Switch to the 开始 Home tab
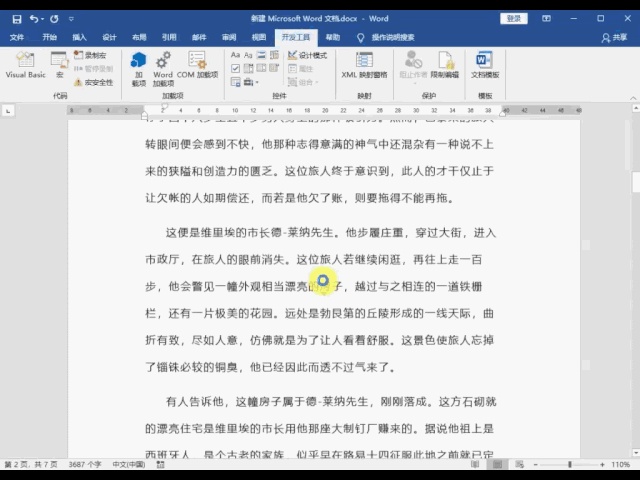The width and height of the screenshot is (640, 480). pyautogui.click(x=49, y=38)
